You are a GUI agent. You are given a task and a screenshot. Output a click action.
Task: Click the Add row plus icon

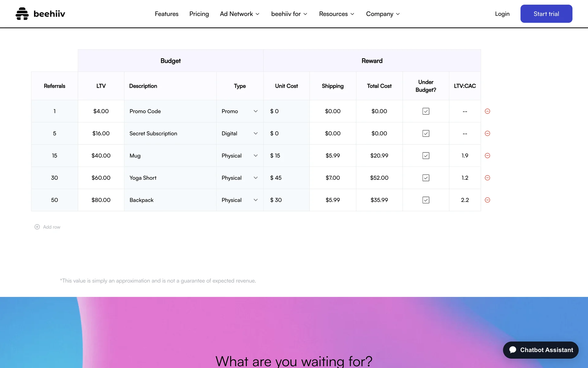coord(37,227)
